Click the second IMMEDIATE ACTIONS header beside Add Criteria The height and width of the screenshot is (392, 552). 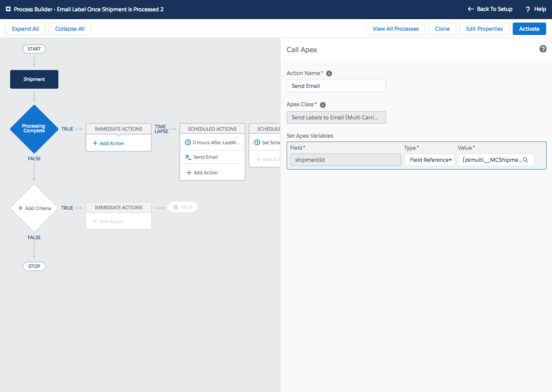point(119,207)
